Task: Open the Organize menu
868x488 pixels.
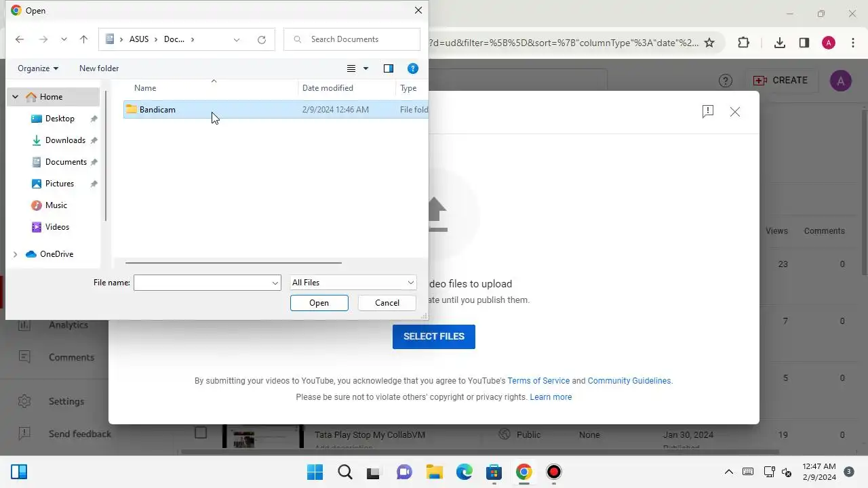Action: tap(38, 68)
